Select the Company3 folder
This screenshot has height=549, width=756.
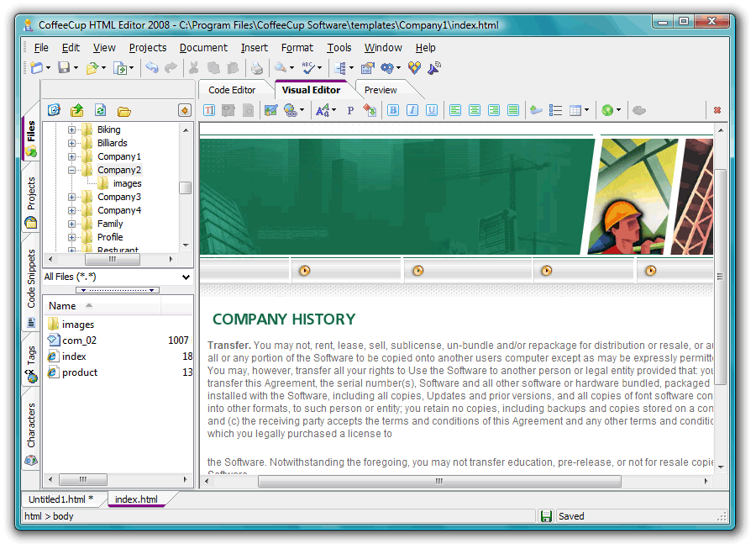tap(119, 197)
